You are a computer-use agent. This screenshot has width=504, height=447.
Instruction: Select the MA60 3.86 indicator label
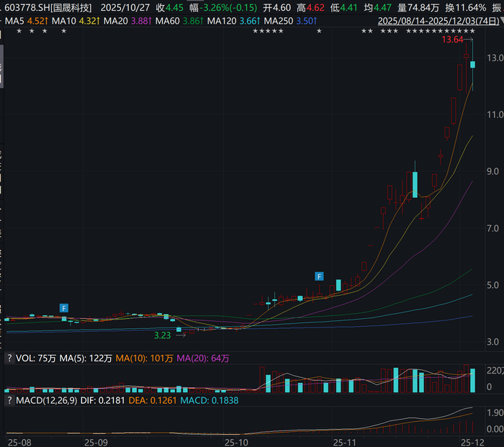coord(179,21)
